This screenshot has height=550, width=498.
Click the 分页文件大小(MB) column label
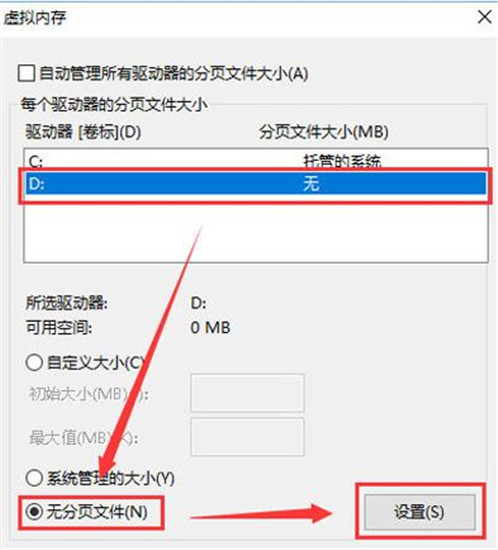pos(324,132)
